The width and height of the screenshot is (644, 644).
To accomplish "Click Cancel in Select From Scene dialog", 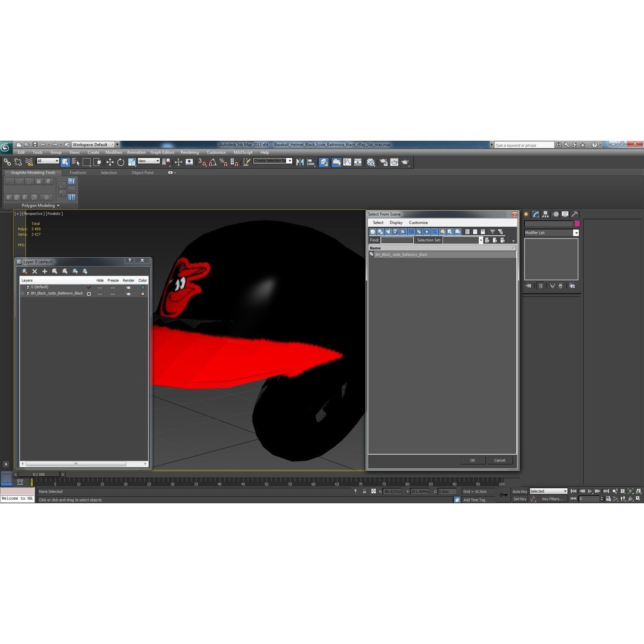I will [x=500, y=460].
